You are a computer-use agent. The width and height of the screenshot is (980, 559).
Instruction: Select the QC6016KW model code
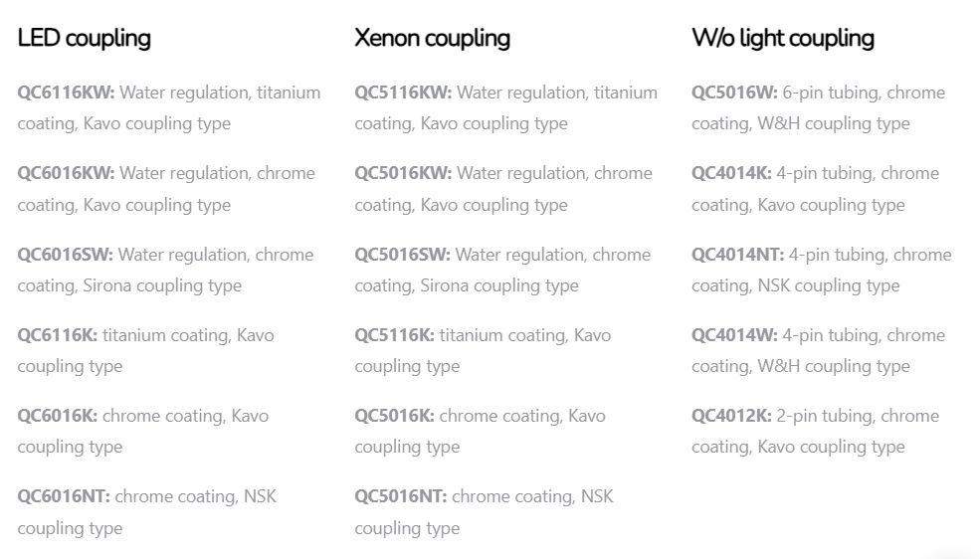point(66,173)
